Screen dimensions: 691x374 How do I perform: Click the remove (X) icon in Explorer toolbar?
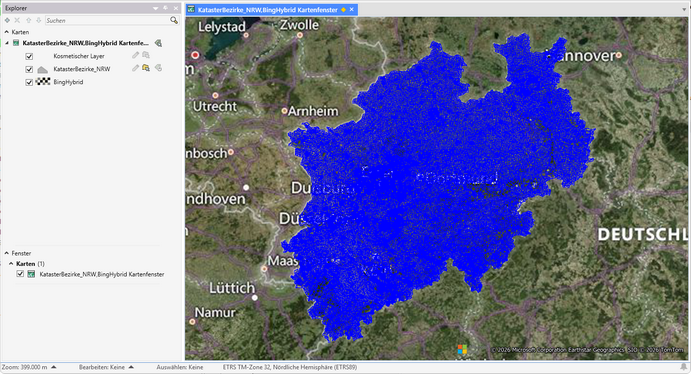click(17, 20)
